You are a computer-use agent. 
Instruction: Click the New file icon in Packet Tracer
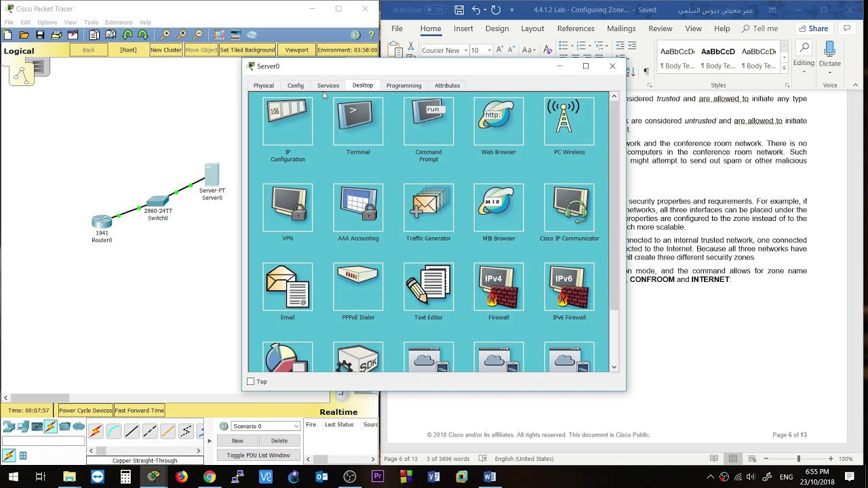coord(7,35)
